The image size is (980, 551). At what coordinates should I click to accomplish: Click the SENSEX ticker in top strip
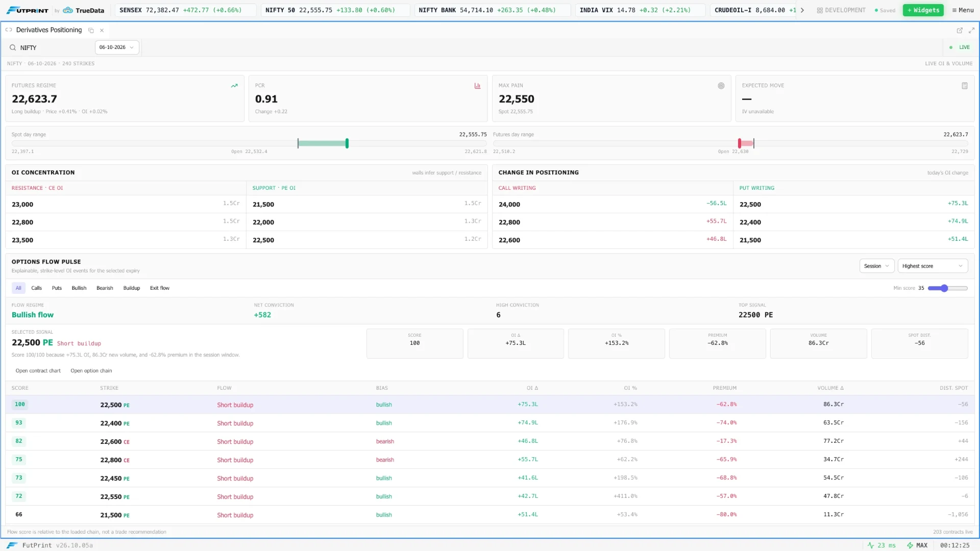click(x=186, y=10)
